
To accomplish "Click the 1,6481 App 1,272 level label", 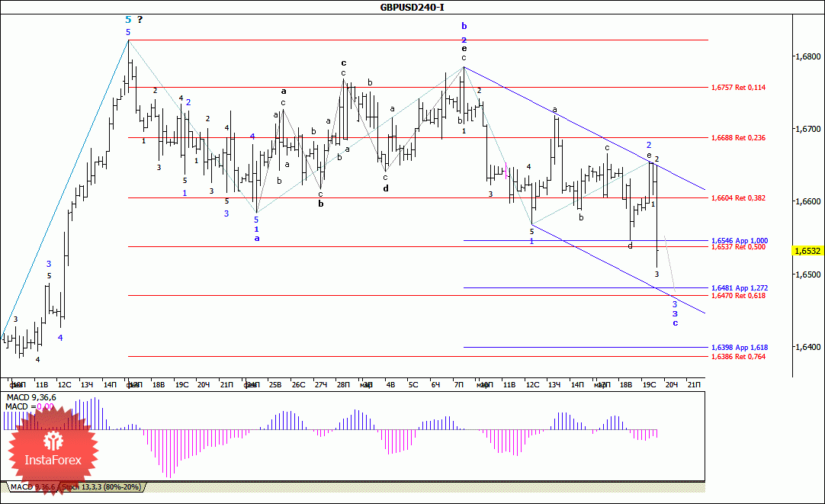I will (x=740, y=288).
